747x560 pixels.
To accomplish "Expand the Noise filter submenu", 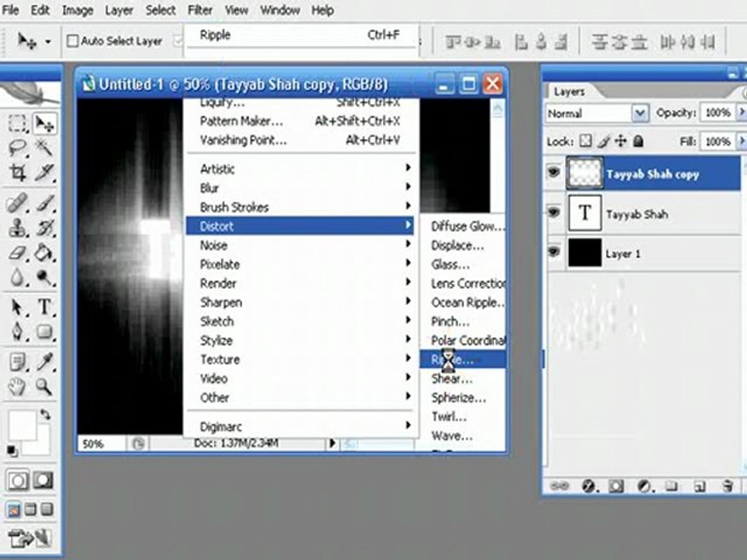I will (x=300, y=245).
